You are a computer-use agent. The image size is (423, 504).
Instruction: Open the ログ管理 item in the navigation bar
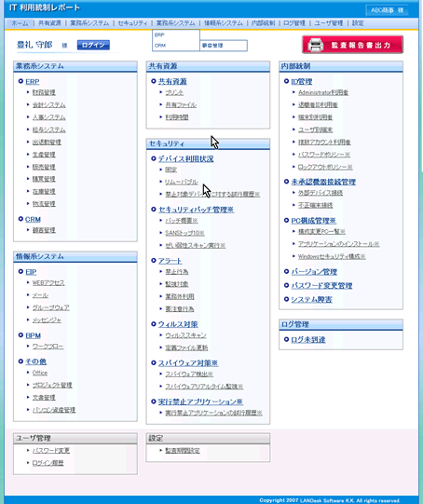tap(294, 23)
